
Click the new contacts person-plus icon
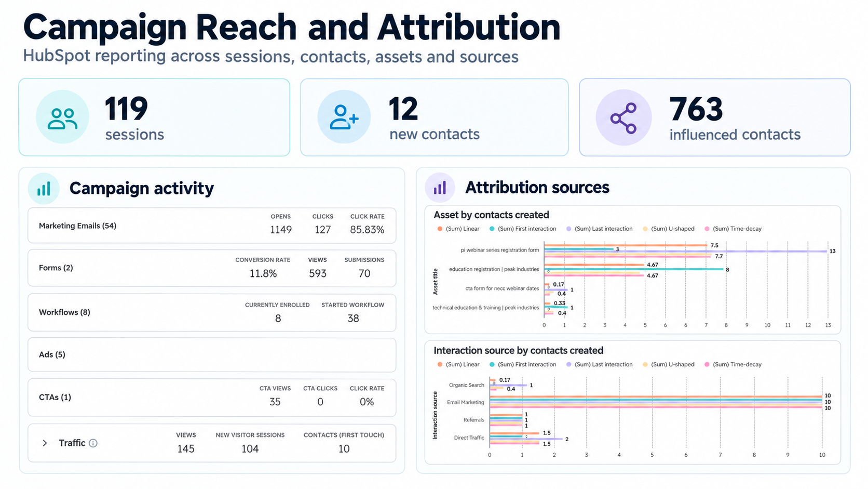pos(344,117)
